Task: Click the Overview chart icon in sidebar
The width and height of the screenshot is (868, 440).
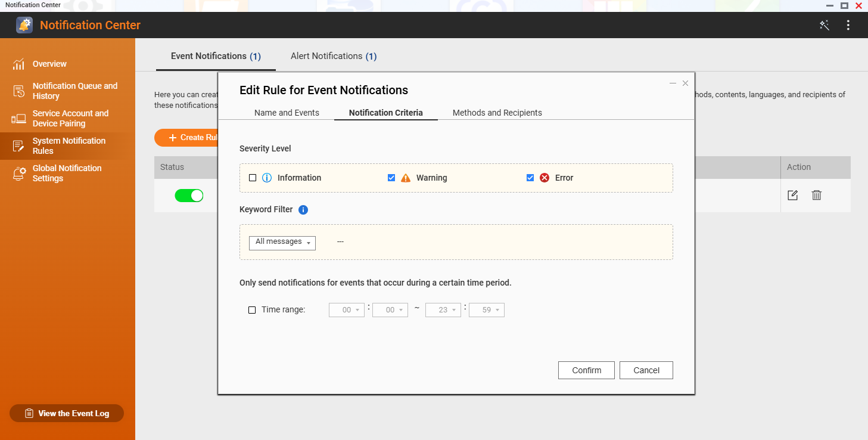Action: [x=18, y=64]
